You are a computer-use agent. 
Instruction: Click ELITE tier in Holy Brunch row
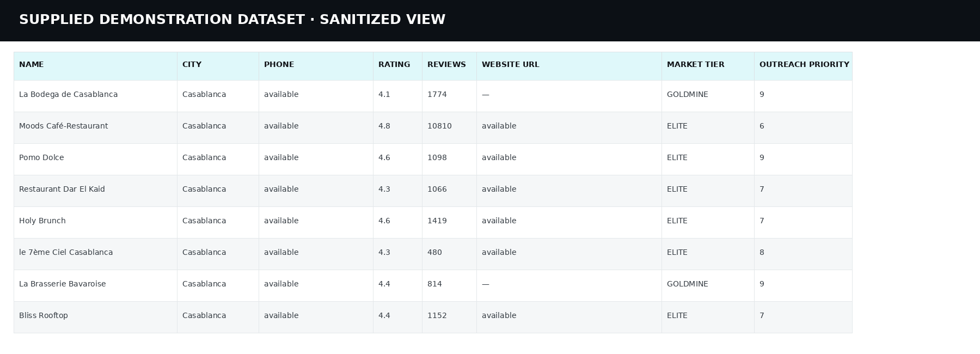point(677,221)
